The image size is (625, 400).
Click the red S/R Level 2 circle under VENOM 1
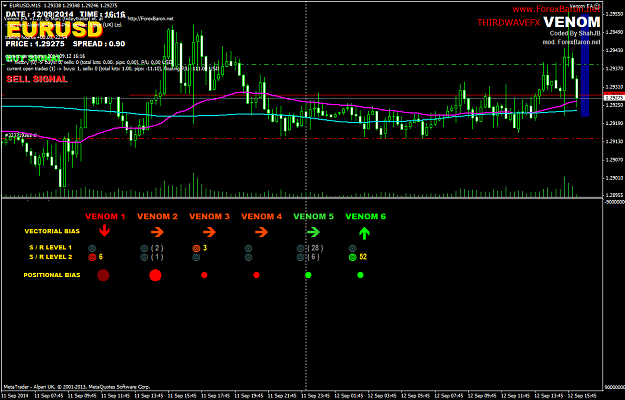(92, 257)
